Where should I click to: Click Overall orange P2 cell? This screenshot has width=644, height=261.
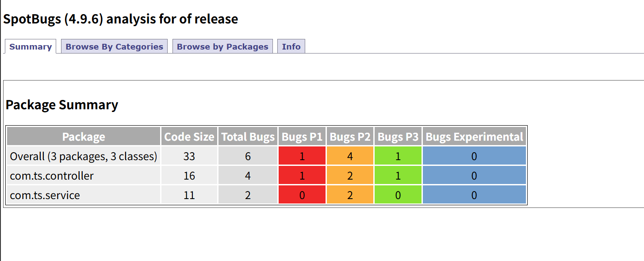[x=350, y=156]
